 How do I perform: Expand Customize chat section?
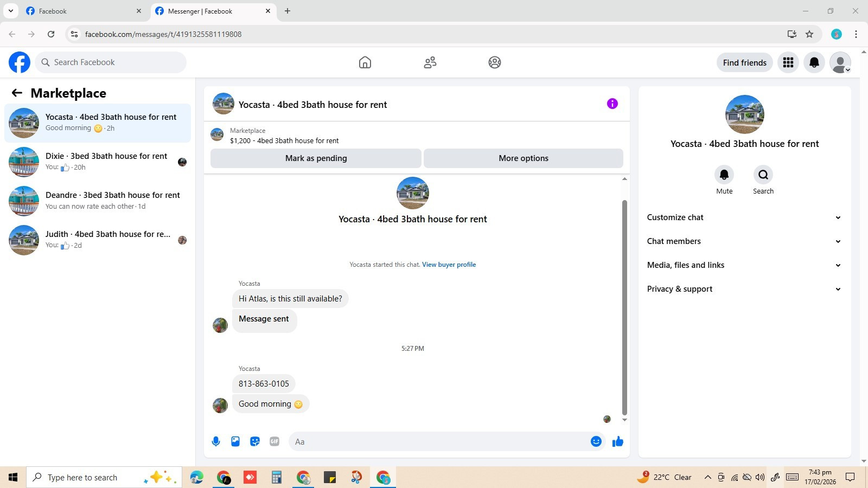(744, 217)
